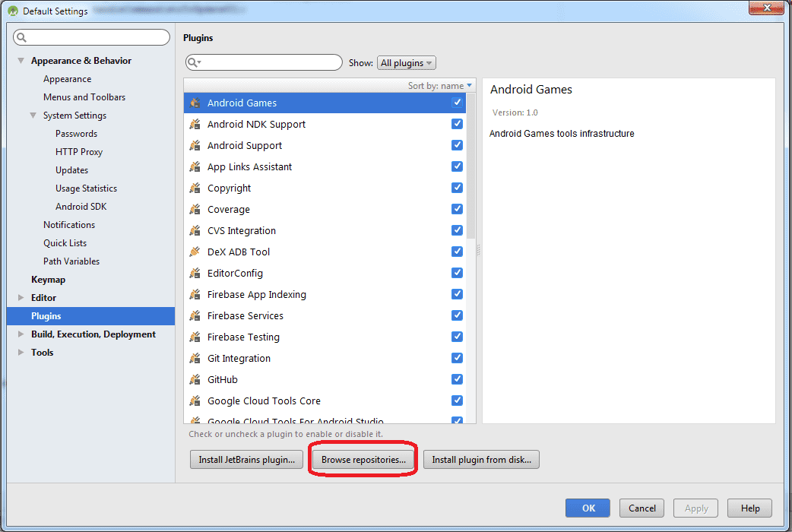
Task: Select Keymap in the settings tree
Action: 48,280
